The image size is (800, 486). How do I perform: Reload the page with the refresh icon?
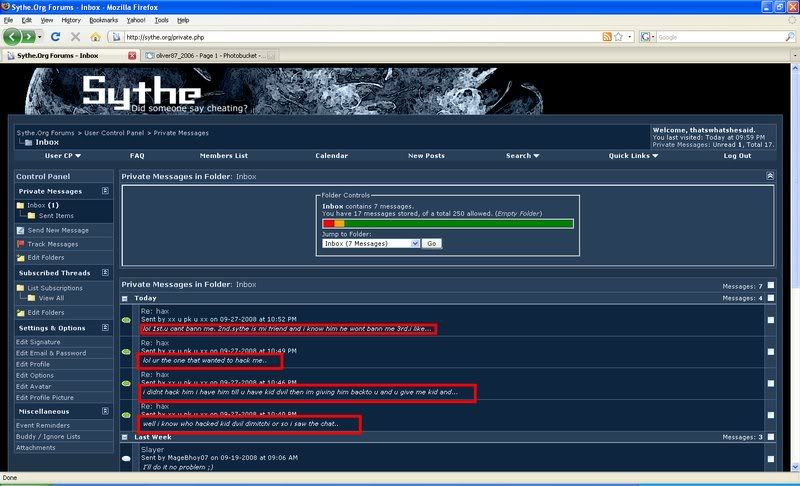click(56, 37)
